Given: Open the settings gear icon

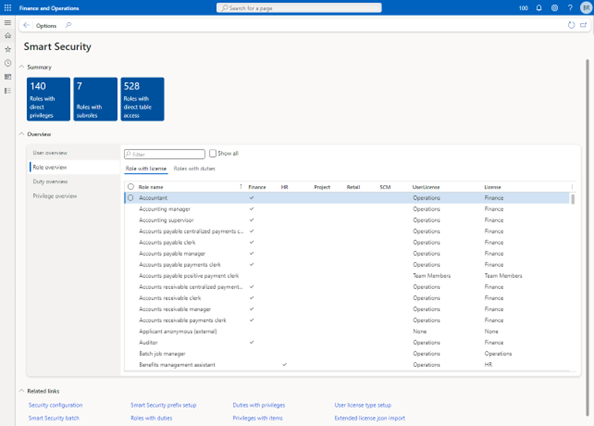Looking at the screenshot, I should pyautogui.click(x=555, y=8).
